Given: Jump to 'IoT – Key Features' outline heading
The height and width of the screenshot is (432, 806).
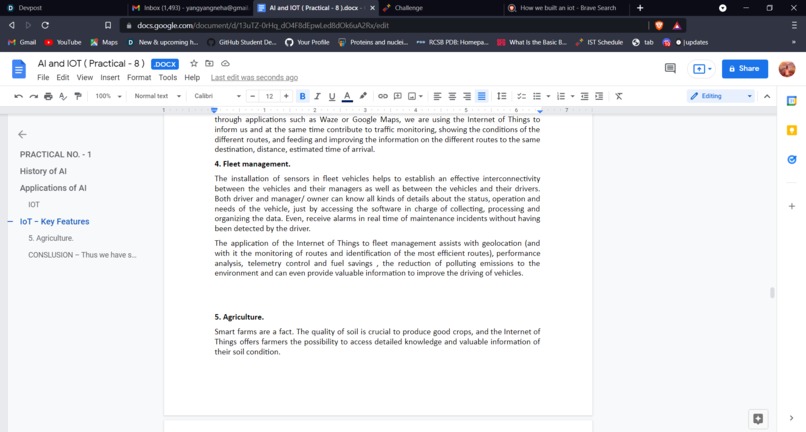Looking at the screenshot, I should (54, 222).
